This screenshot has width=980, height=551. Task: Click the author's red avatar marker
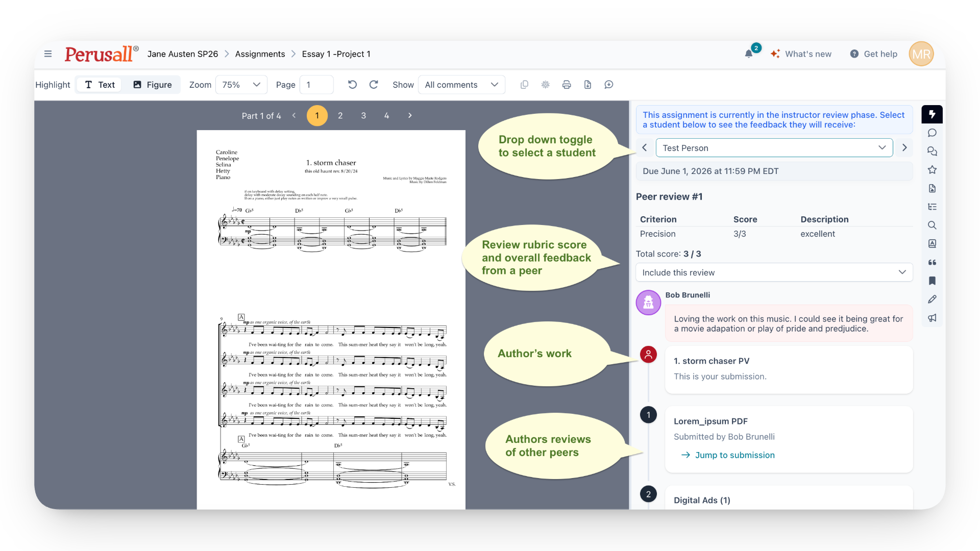coord(648,355)
